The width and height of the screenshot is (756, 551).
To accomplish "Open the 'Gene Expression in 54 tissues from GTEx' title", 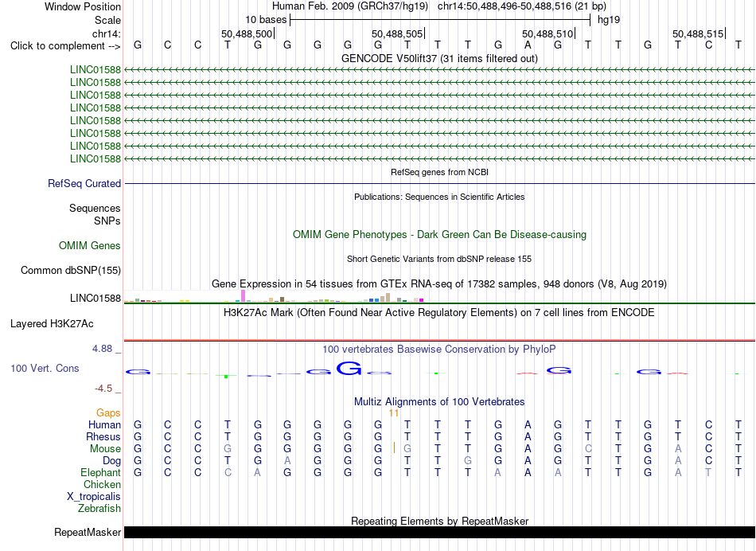I will [x=439, y=283].
